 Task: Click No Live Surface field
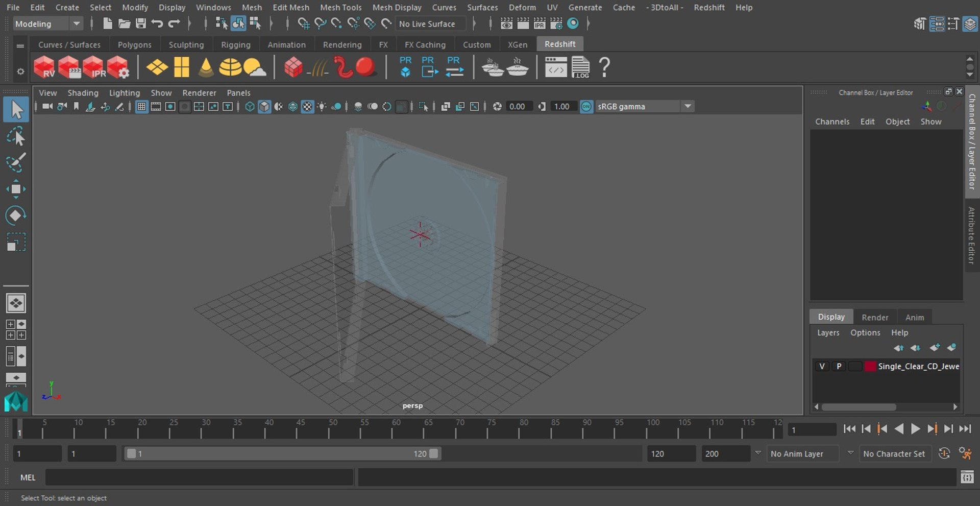tap(431, 23)
